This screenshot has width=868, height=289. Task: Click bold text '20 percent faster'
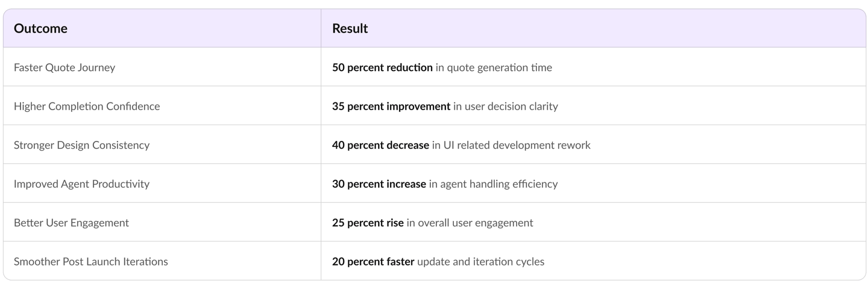point(373,262)
